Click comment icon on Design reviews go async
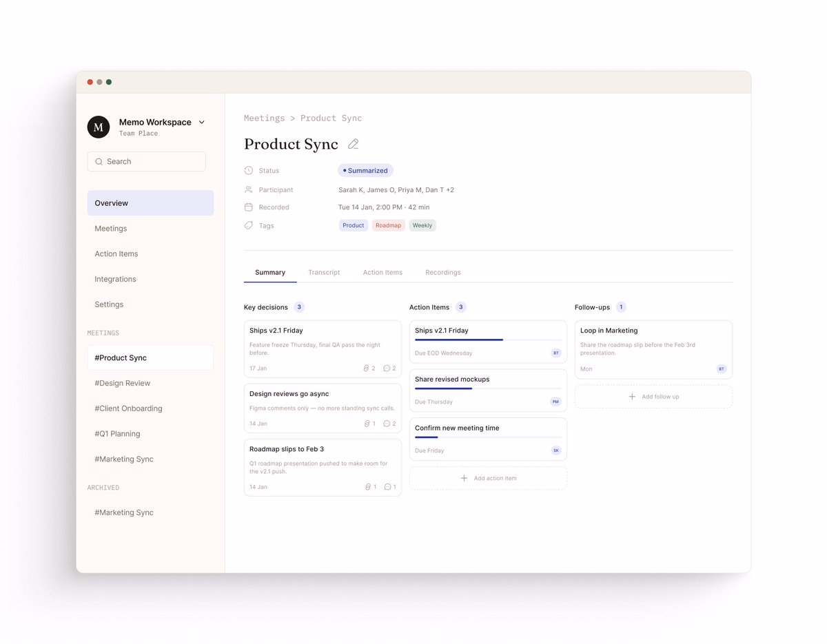This screenshot has height=644, width=827. (x=387, y=424)
